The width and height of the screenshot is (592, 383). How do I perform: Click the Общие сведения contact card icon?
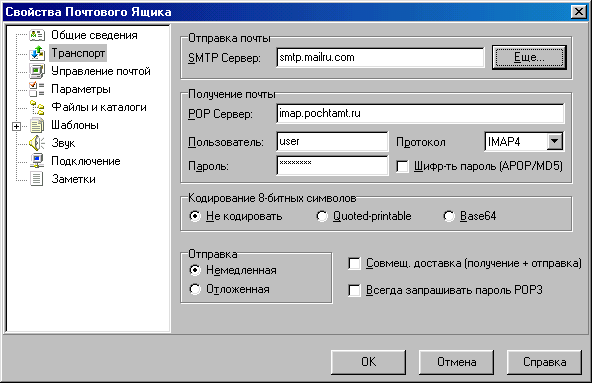pyautogui.click(x=37, y=35)
